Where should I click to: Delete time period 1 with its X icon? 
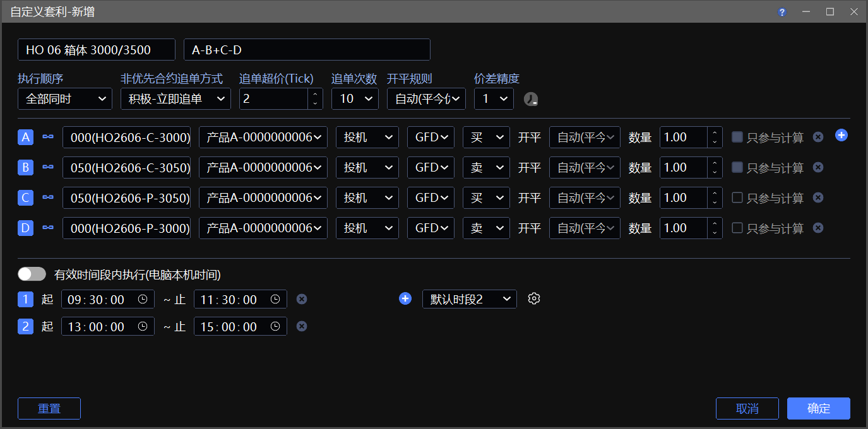pyautogui.click(x=302, y=299)
